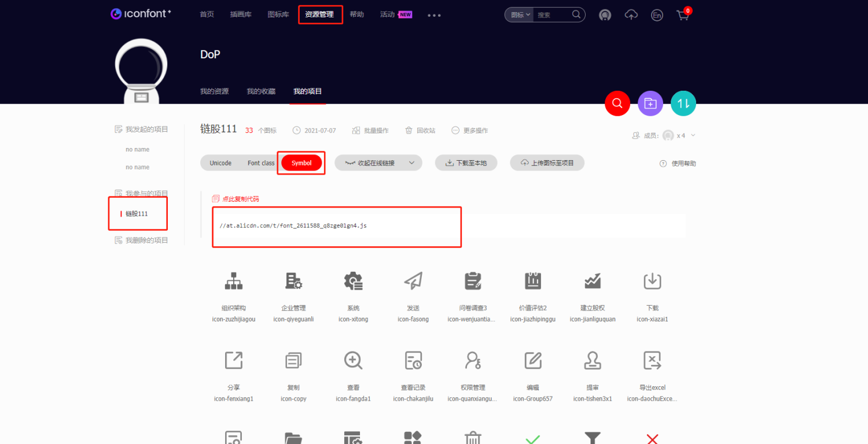Select the 复制 copy icon

pos(294,360)
